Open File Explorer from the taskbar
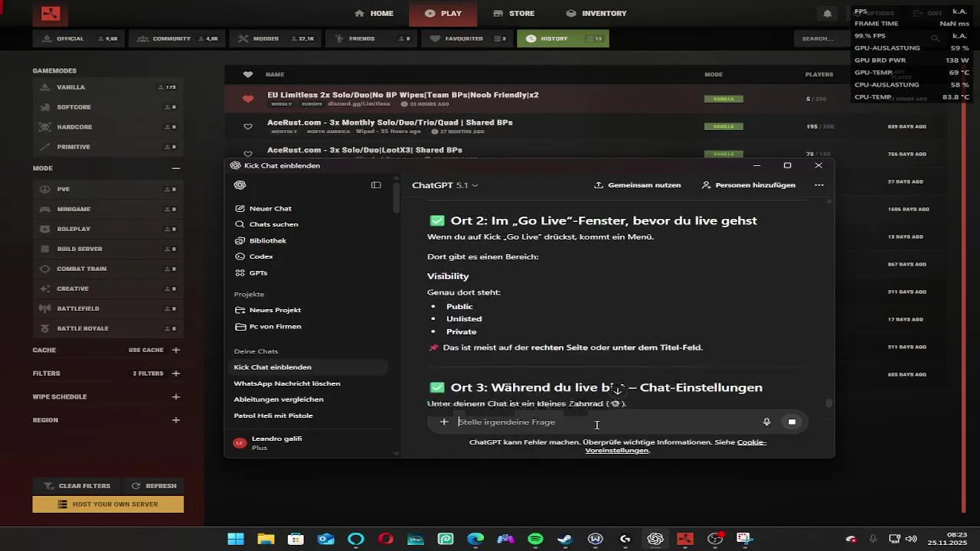This screenshot has height=551, width=980. pos(266,539)
